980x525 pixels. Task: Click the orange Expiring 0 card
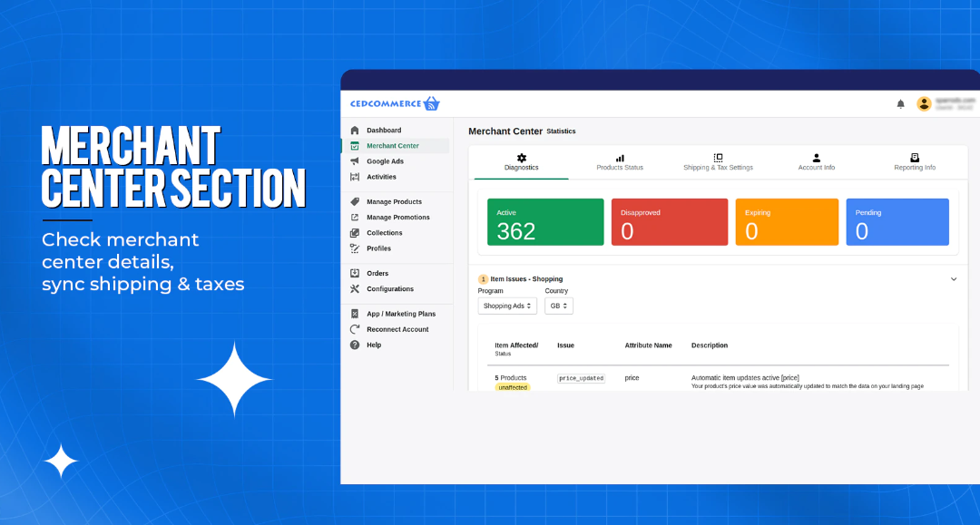tap(787, 222)
